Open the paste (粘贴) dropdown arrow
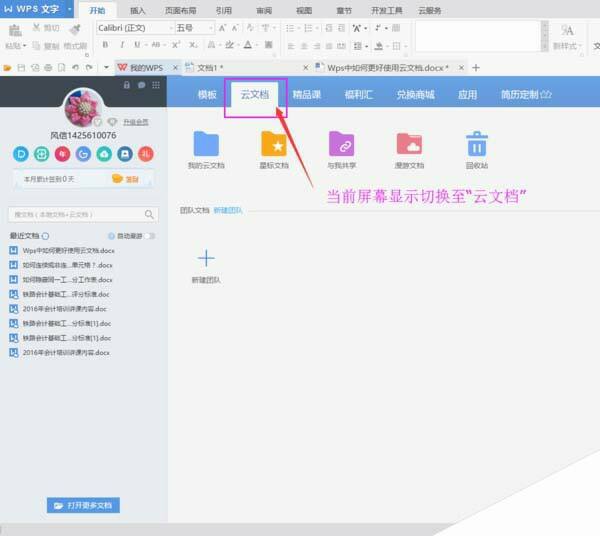This screenshot has height=536, width=600. (24, 46)
